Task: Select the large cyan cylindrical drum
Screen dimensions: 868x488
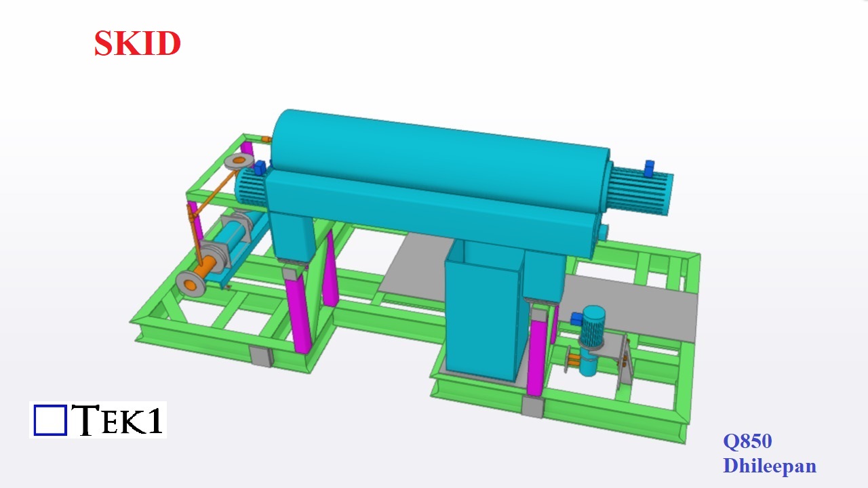Action: pyautogui.click(x=441, y=161)
